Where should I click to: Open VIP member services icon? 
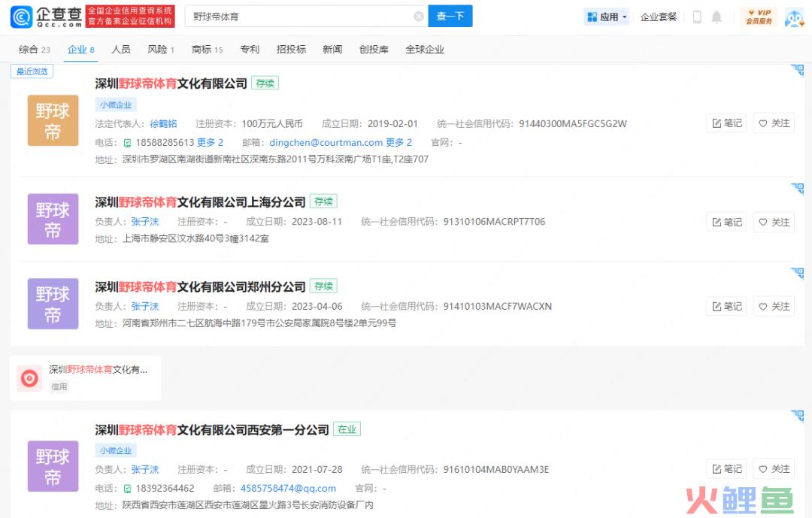759,17
